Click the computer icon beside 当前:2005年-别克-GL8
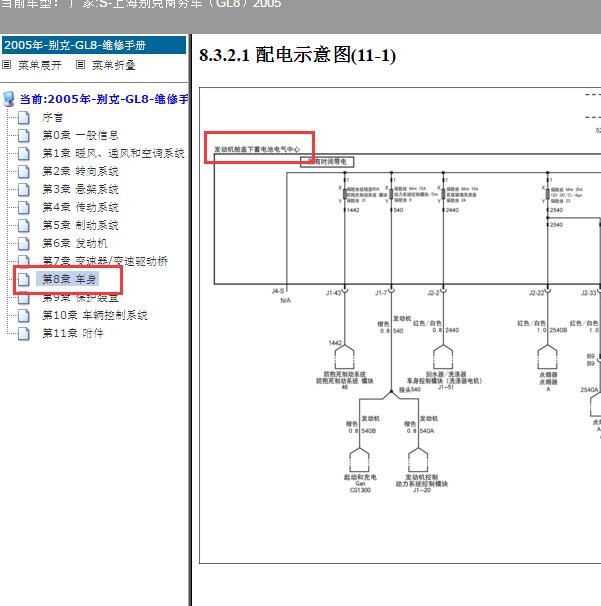 point(9,99)
